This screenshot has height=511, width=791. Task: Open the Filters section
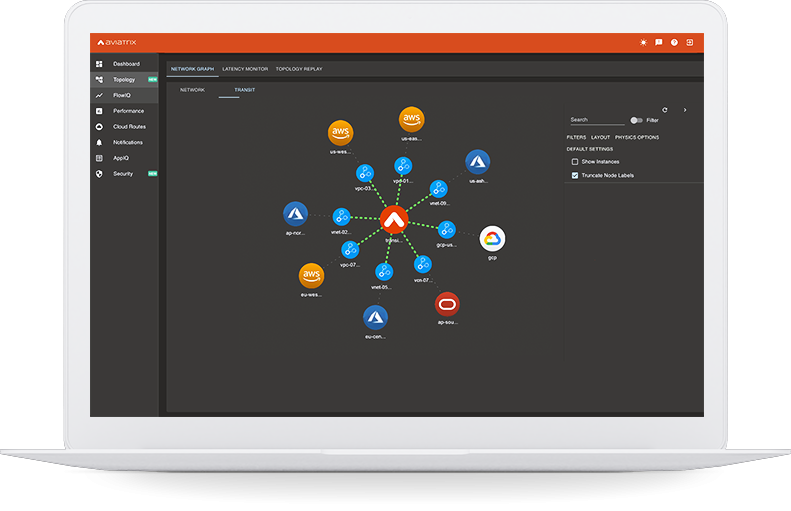tap(576, 137)
